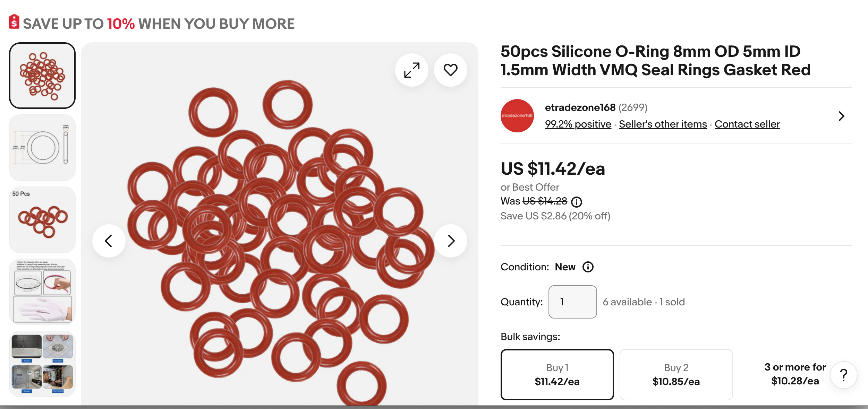Open the 99.2% positive feedback link
This screenshot has height=409, width=868.
[x=578, y=124]
